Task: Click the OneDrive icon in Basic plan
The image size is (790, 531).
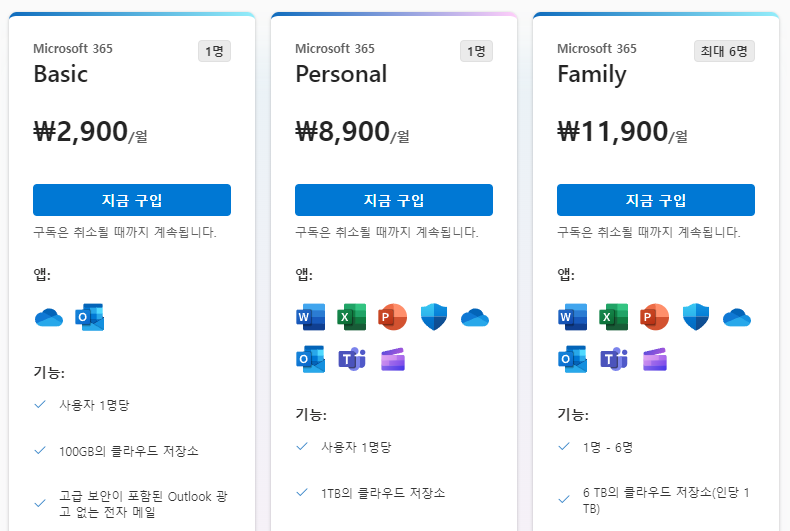Action: click(49, 317)
